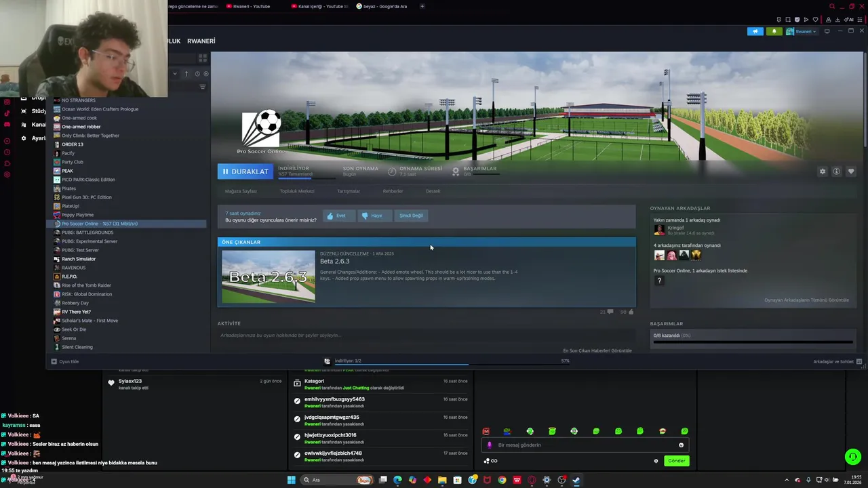Open the BAŞARIMLAR achievements stat
The width and height of the screenshot is (868, 488).
475,171
